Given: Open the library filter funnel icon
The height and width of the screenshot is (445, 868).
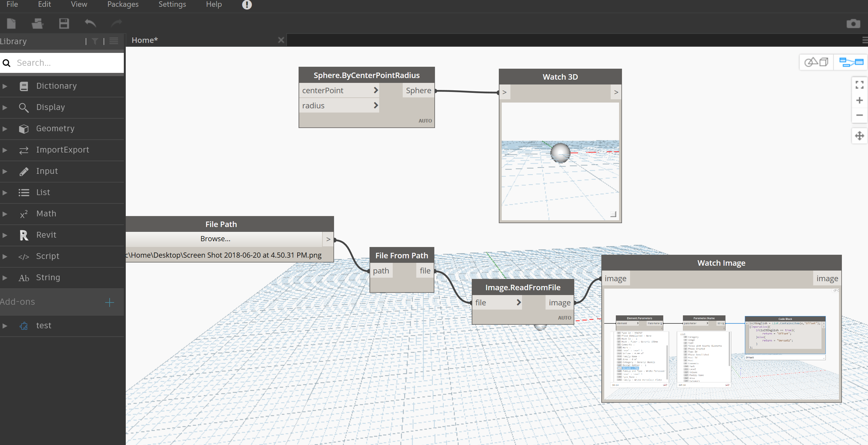Looking at the screenshot, I should click(95, 41).
